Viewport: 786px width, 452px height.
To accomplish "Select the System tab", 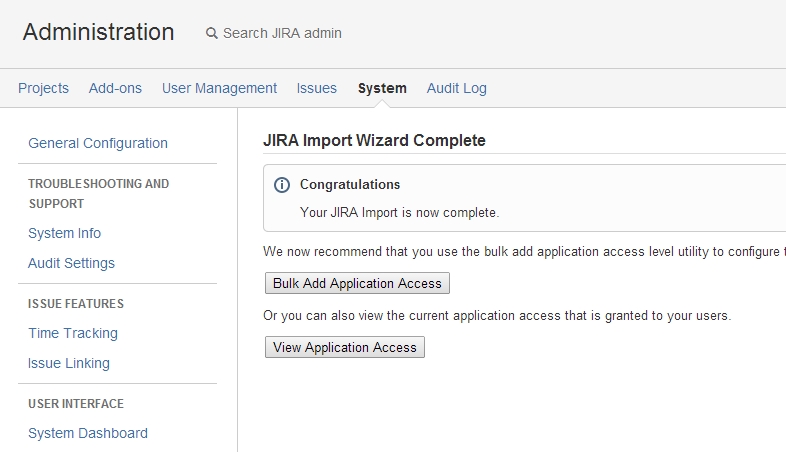I will [382, 88].
